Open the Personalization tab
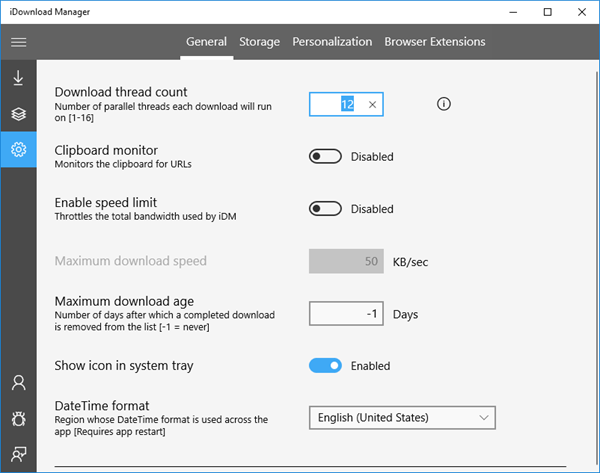Viewport: 600px width, 473px height. pyautogui.click(x=332, y=42)
